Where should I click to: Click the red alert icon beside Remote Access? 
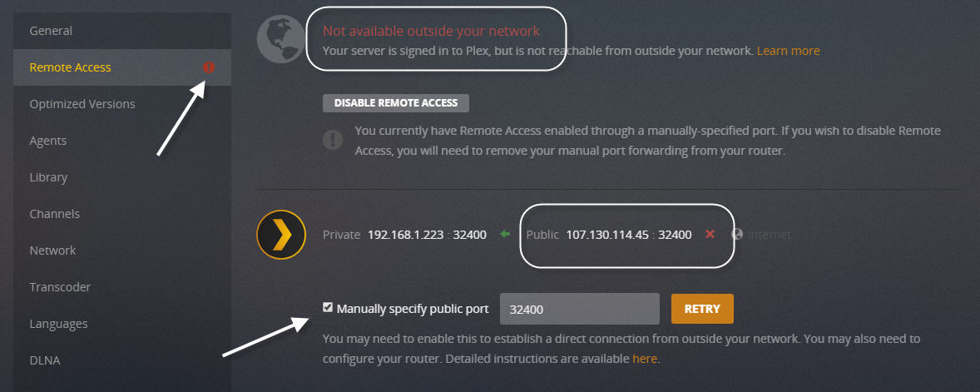209,67
